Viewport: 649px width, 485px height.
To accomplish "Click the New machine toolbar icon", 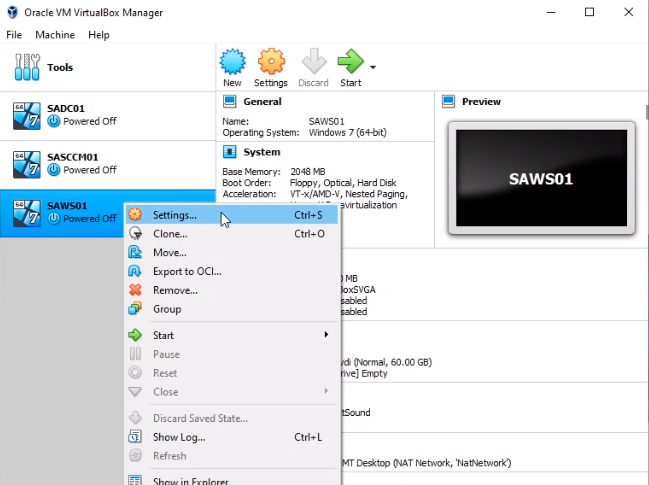I will coord(232,61).
